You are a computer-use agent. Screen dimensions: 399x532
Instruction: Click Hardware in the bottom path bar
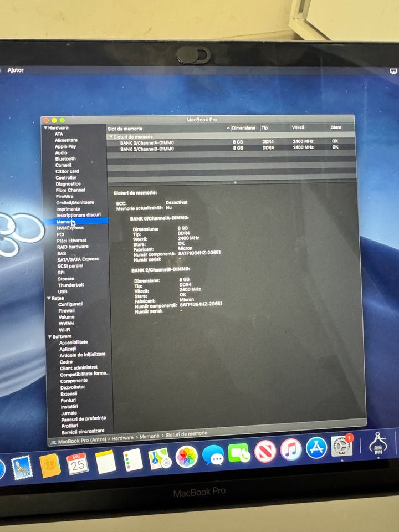pos(122,438)
